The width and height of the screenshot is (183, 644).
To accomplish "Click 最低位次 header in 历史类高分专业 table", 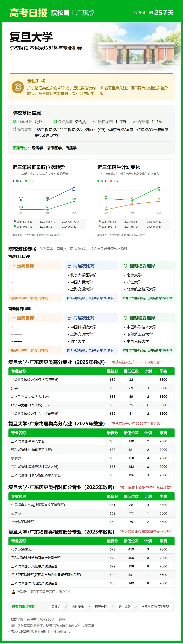I will [x=131, y=371].
